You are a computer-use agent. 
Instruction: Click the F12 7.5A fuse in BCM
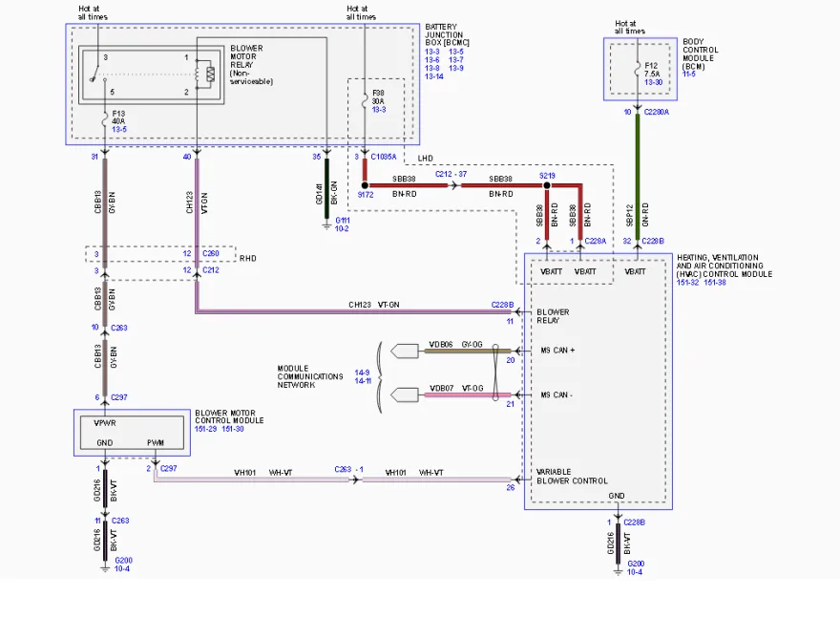[x=638, y=71]
